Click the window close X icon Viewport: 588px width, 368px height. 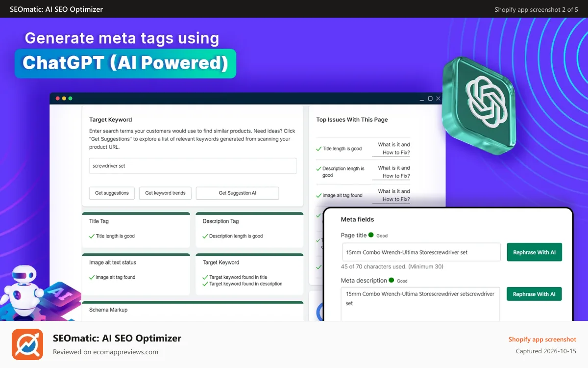pyautogui.click(x=439, y=99)
